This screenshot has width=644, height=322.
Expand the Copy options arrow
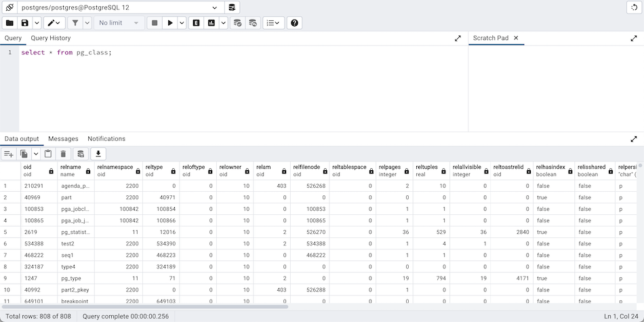pyautogui.click(x=36, y=154)
